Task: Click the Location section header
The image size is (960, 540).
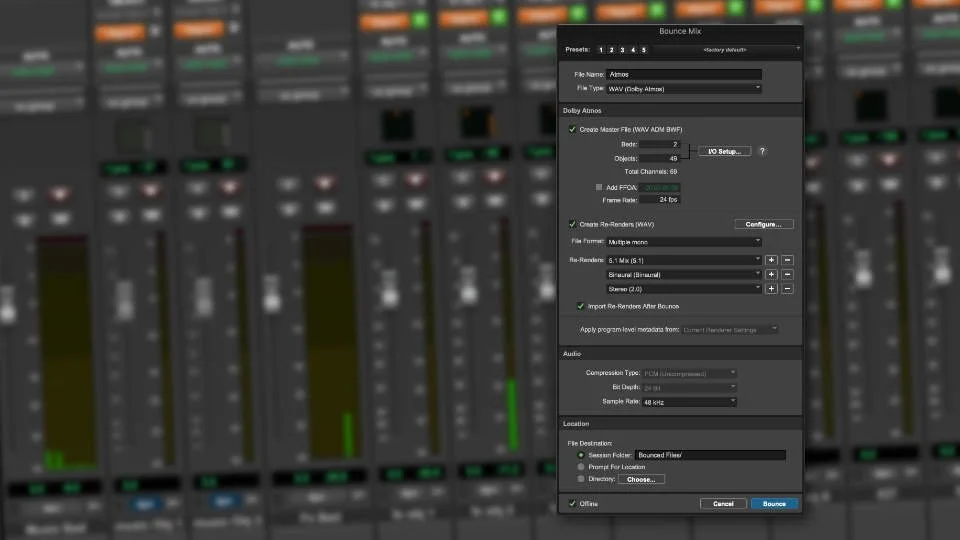Action: 576,424
